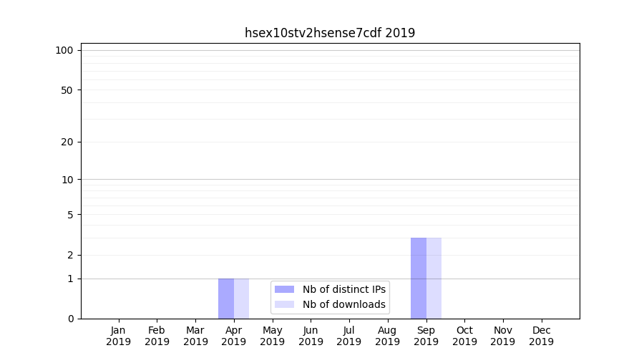644x358 pixels.
Task: Click the lighter September downloads bar
Action: click(434, 278)
